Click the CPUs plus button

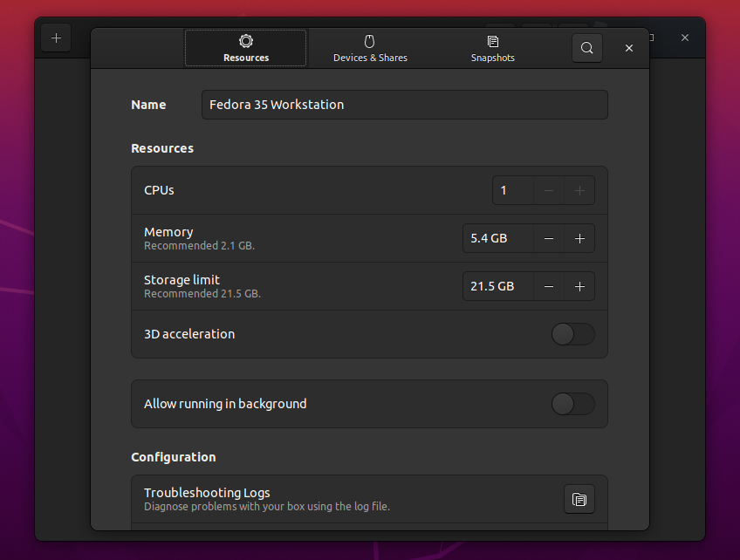(x=579, y=190)
